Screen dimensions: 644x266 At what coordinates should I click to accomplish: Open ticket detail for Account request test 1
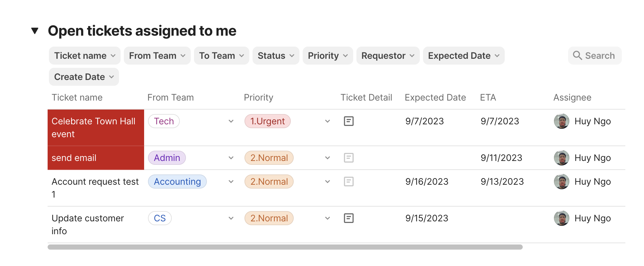(x=349, y=182)
